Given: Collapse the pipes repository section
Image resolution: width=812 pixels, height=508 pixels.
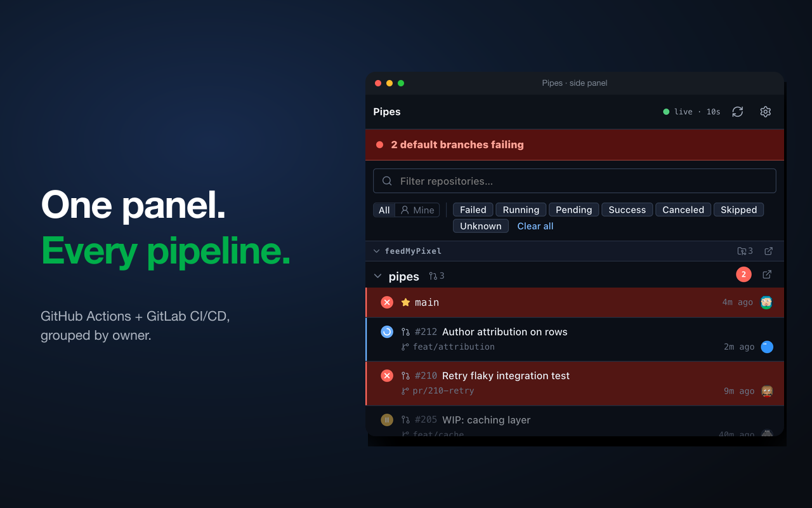Looking at the screenshot, I should point(378,276).
